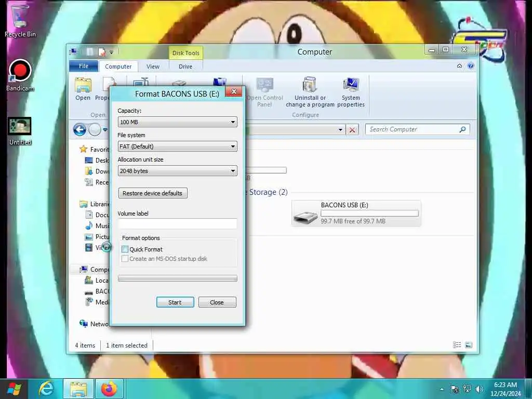This screenshot has height=399, width=532.
Task: Launch the Bandicam desktop shortcut
Action: (x=20, y=75)
